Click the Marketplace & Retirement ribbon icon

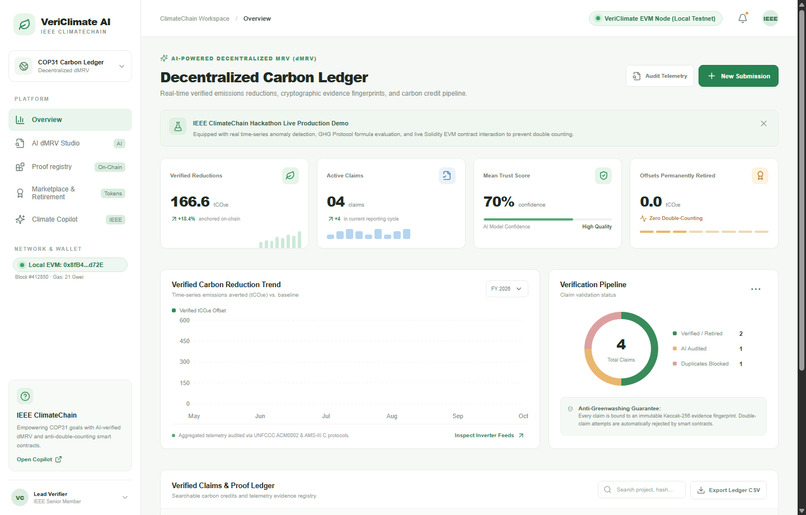20,193
